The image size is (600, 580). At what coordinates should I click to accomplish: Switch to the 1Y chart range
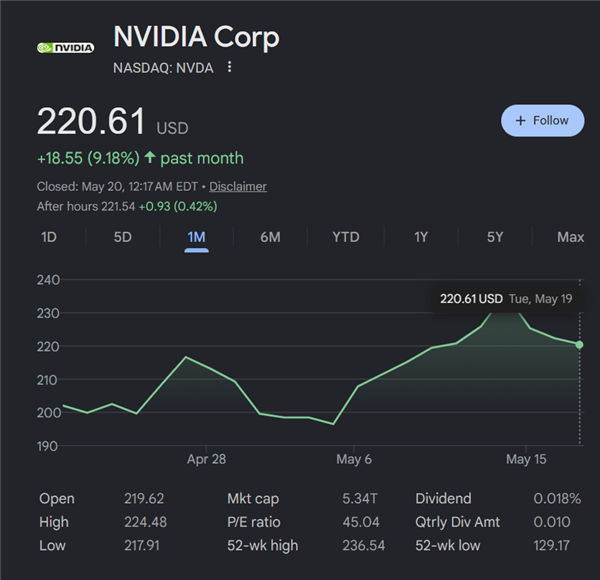(421, 237)
